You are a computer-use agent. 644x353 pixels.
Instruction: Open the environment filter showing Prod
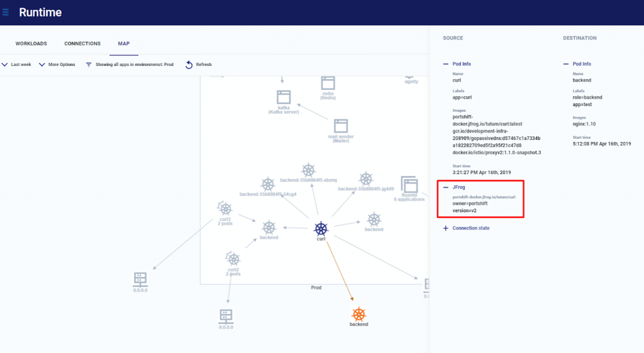[129, 65]
